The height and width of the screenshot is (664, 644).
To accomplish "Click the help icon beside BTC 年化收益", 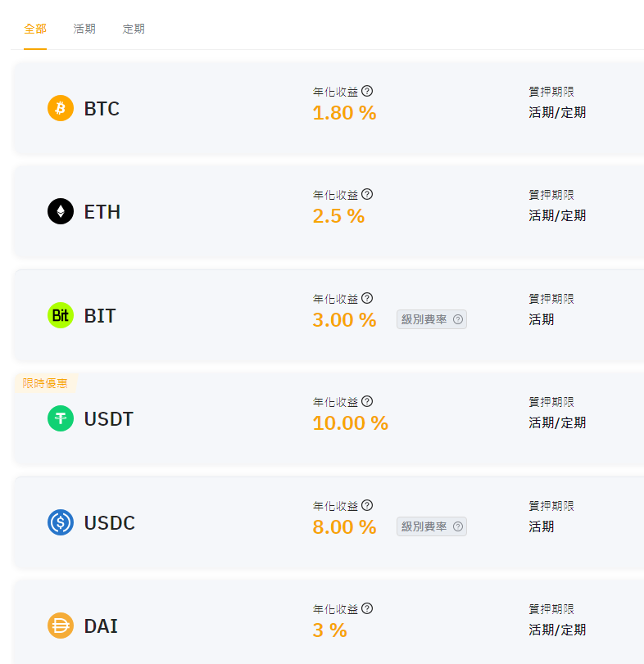I will click(x=367, y=91).
